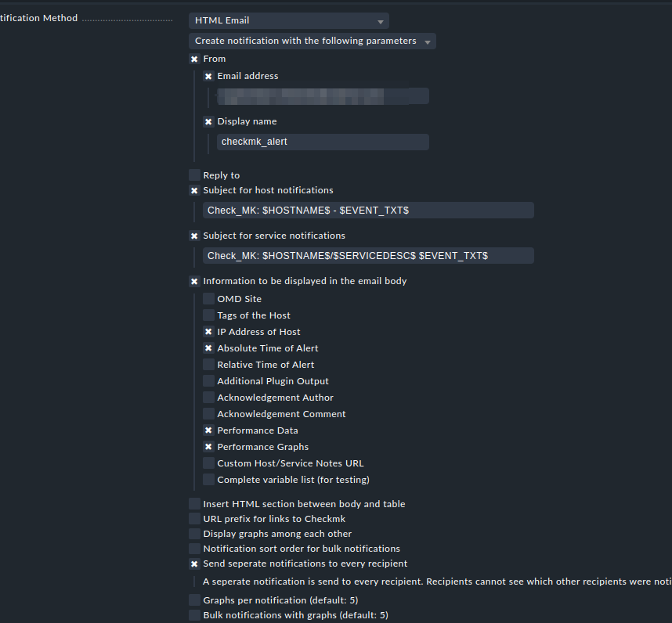Click the blurred email address field

(x=323, y=96)
